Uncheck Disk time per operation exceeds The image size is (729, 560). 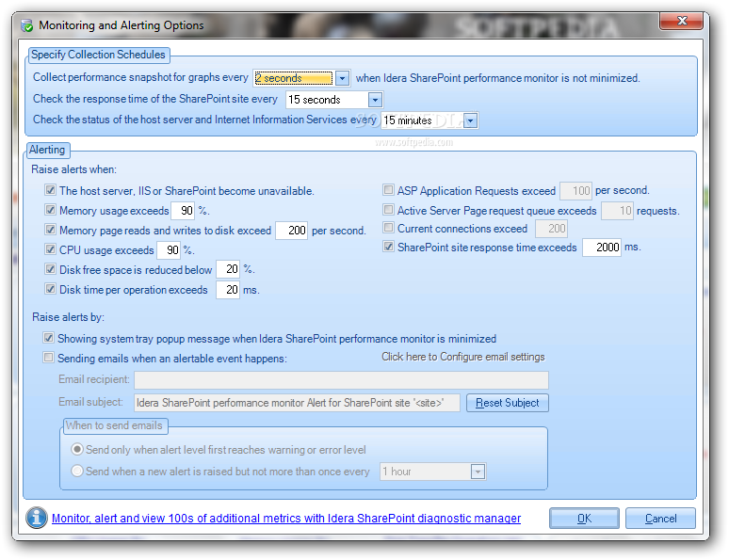[50, 289]
